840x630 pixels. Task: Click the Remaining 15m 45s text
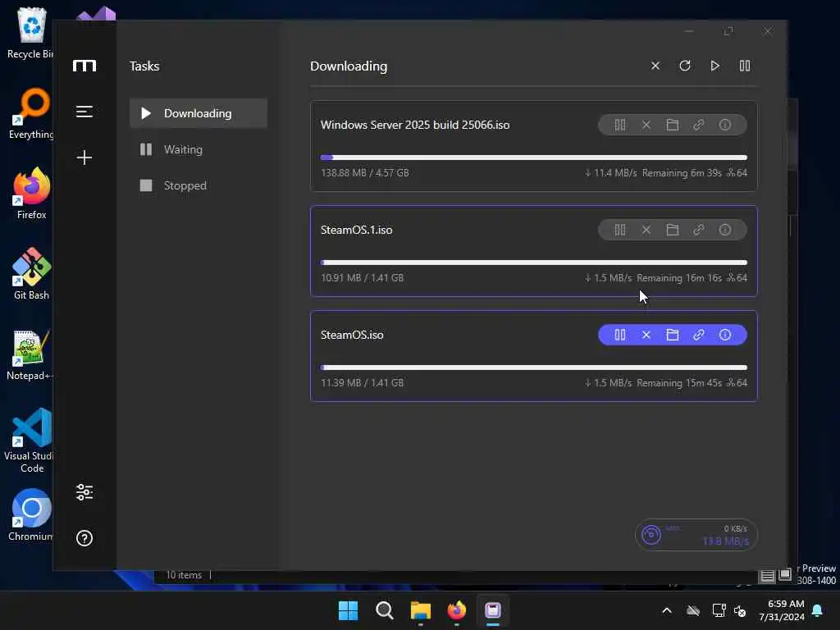678,383
